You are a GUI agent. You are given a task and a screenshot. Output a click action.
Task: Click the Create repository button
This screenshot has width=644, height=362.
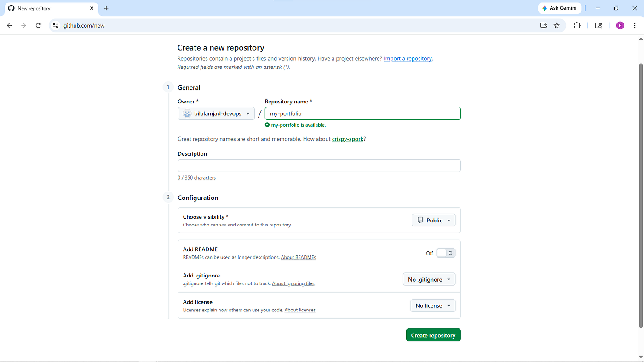(x=433, y=335)
